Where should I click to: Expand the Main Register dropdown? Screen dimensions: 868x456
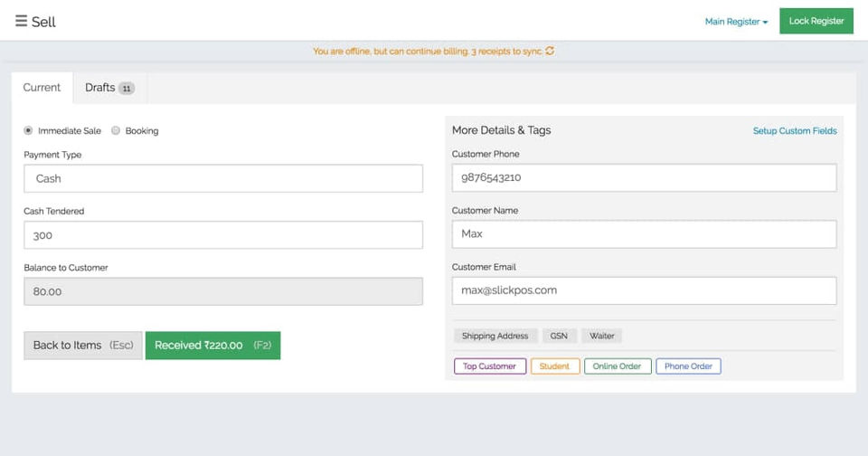[736, 22]
